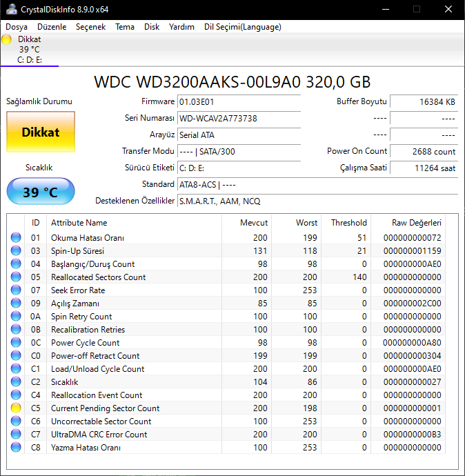Click raw value 000000000072 for Okuma Hatası
Image resolution: width=465 pixels, height=476 pixels.
click(412, 237)
